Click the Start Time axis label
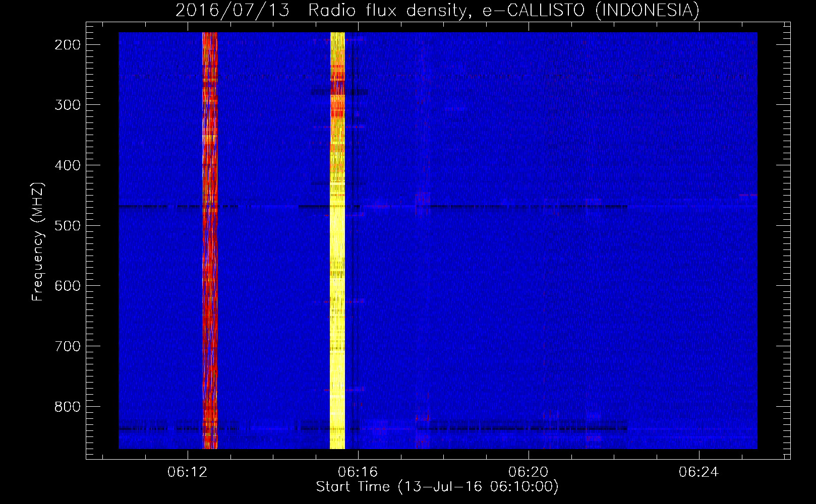 (x=437, y=487)
